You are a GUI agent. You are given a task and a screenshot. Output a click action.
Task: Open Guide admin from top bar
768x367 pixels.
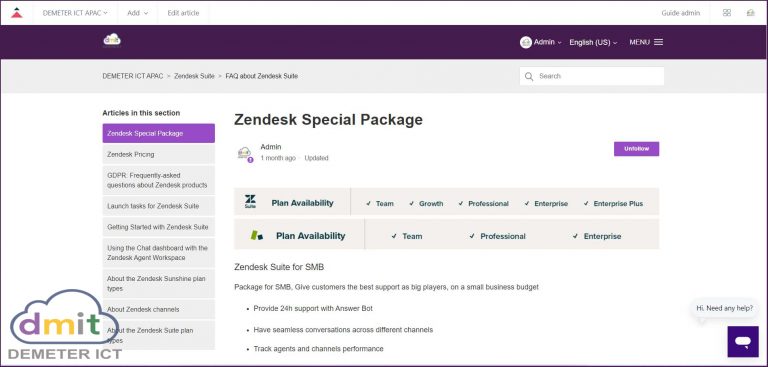pos(680,13)
